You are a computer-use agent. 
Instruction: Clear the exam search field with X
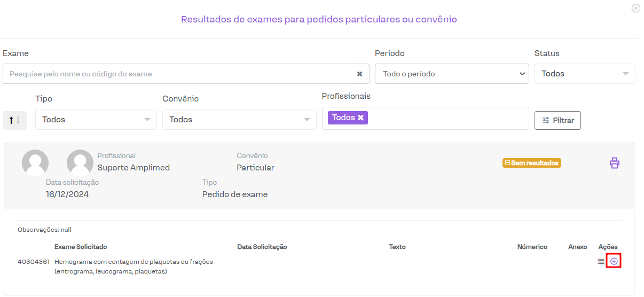pyautogui.click(x=359, y=74)
